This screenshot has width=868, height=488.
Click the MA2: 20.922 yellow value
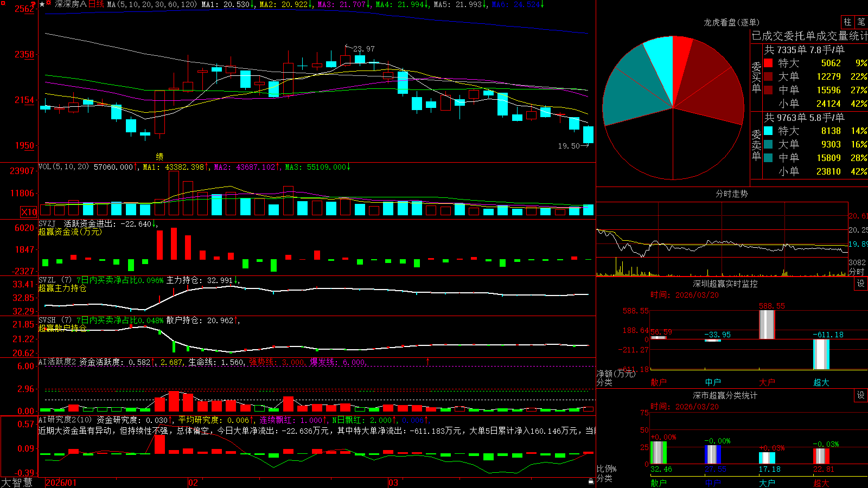tap(284, 4)
